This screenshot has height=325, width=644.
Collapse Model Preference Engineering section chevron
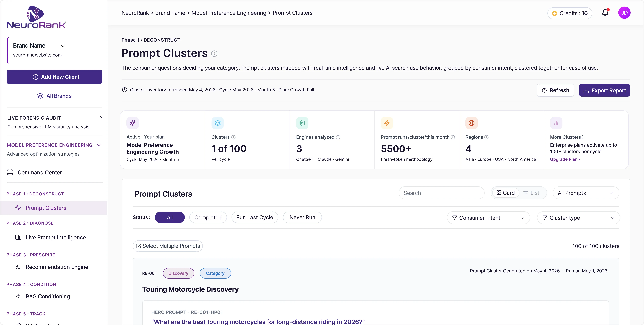pos(99,145)
